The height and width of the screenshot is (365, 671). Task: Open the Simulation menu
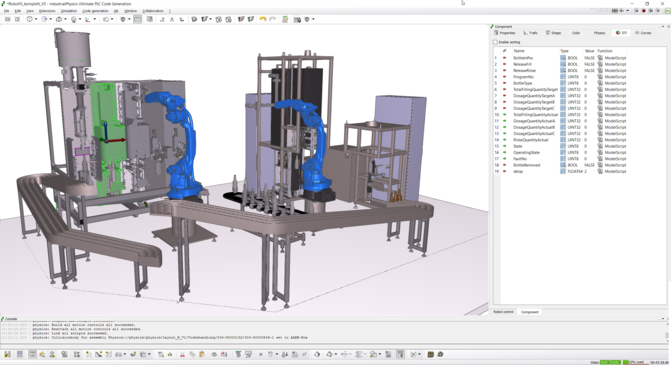click(68, 11)
